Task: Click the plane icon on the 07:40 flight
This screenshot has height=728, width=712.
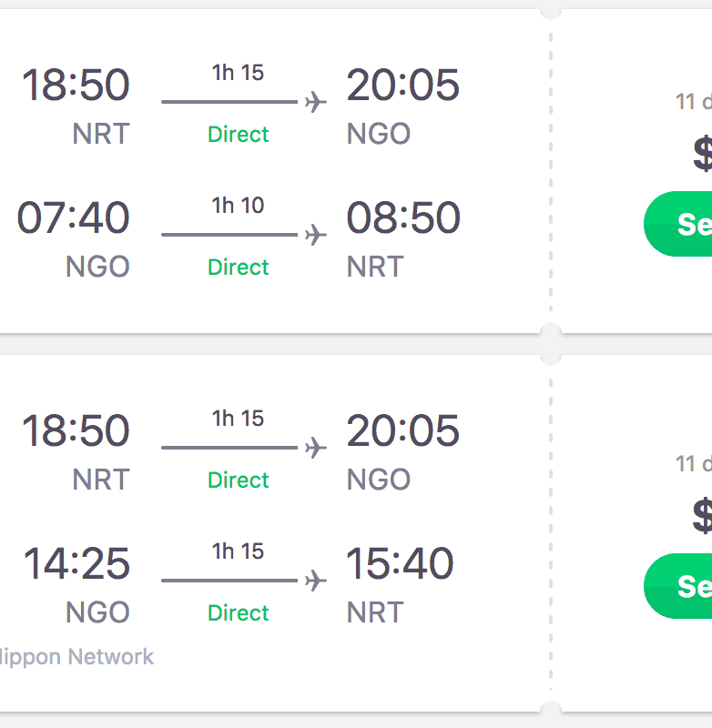Action: (315, 235)
